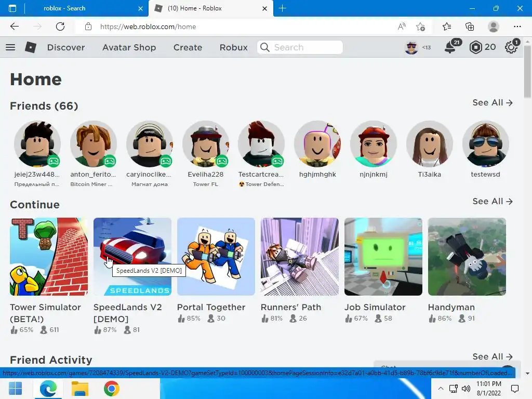The image size is (532, 399).
Task: Open Google Chrome from the taskbar
Action: (112, 389)
